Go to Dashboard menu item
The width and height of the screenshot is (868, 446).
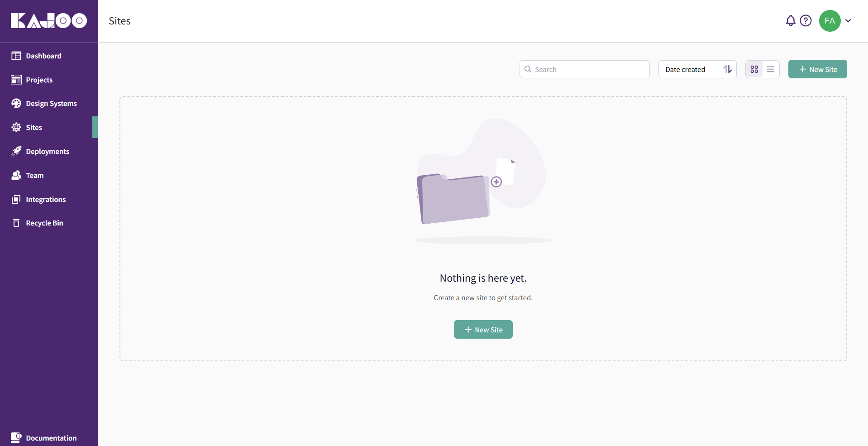[x=49, y=56]
